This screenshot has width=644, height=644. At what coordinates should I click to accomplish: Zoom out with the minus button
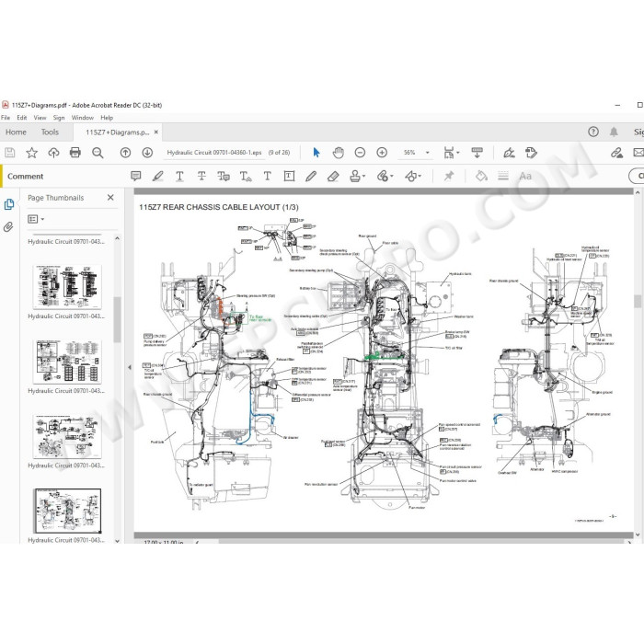click(x=360, y=153)
